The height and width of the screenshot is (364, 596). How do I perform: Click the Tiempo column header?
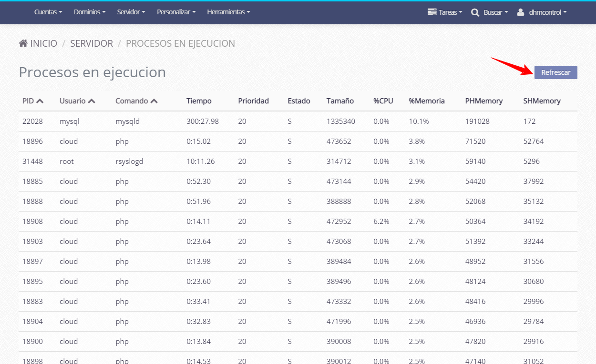pos(199,101)
